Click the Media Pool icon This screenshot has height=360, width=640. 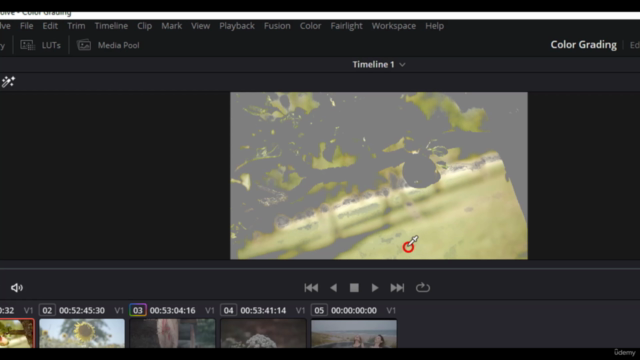(x=84, y=45)
